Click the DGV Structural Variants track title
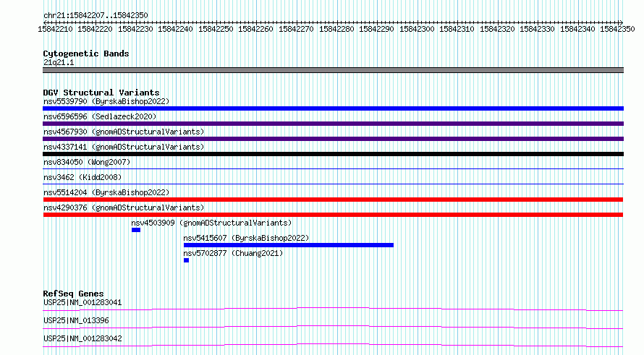 point(101,93)
